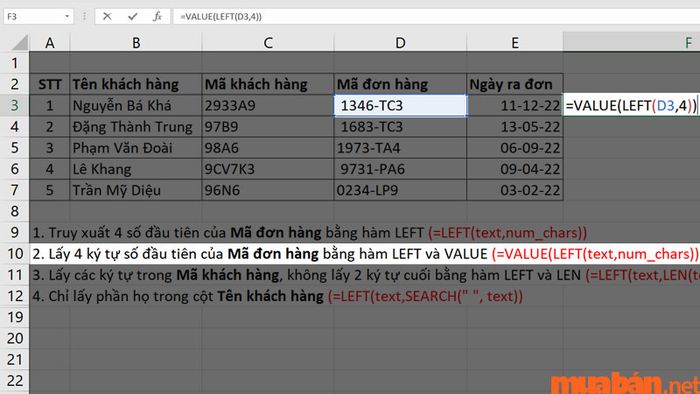This screenshot has width=700, height=394.
Task: Select order code cell 1683-TC3
Action: point(400,127)
